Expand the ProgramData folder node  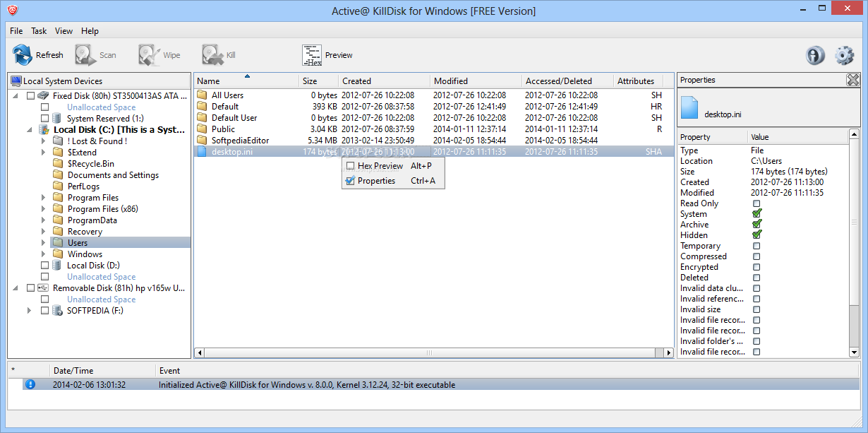(x=43, y=220)
